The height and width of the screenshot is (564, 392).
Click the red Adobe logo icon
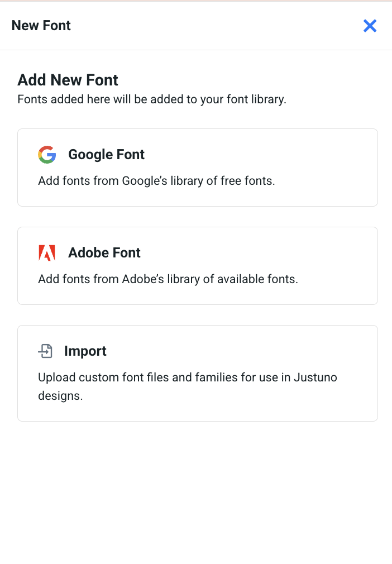[47, 253]
